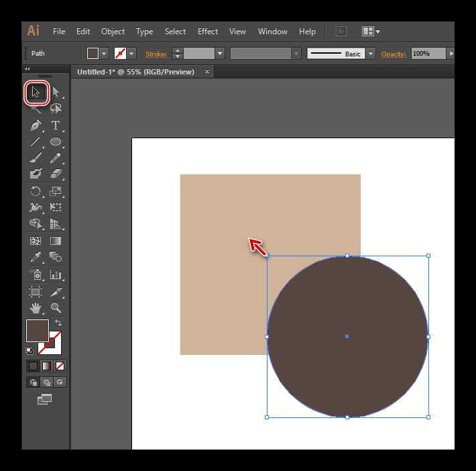476x471 pixels.
Task: Select the Column Graph tool
Action: [56, 274]
